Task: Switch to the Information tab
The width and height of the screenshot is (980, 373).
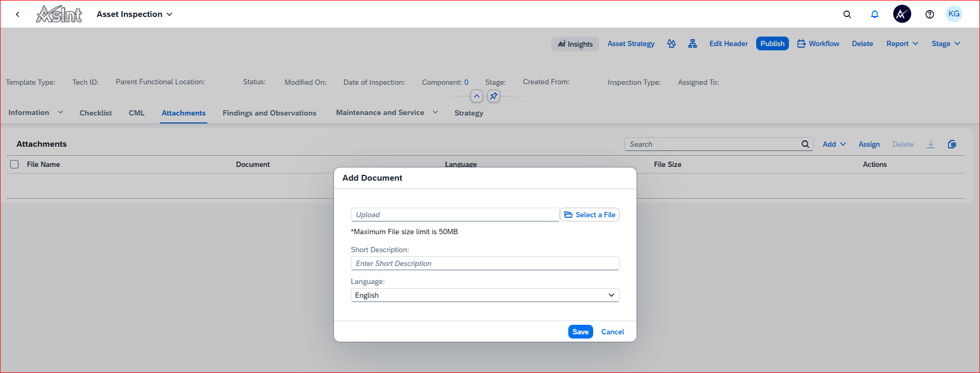Action: tap(29, 112)
